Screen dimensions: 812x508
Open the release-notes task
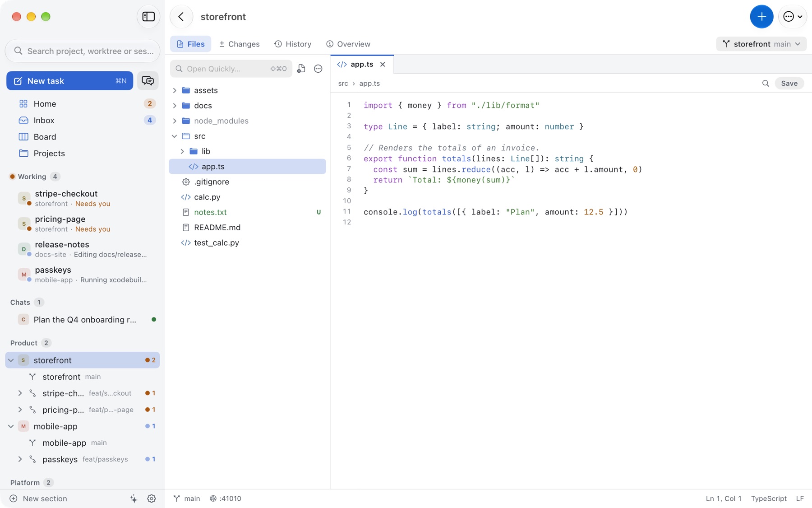83,249
